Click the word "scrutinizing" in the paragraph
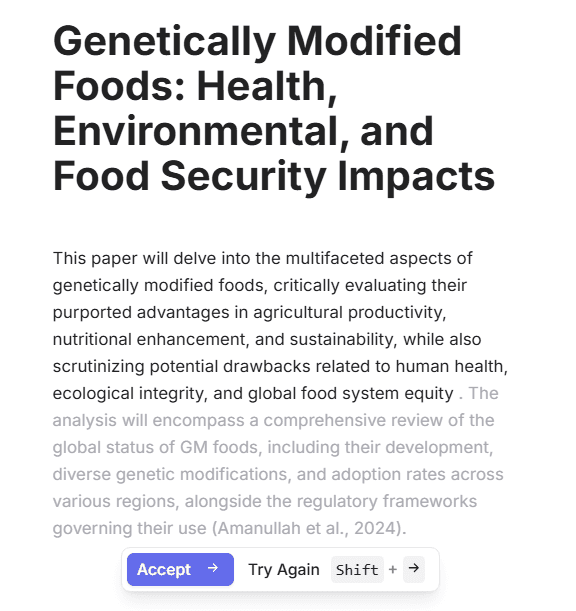 [98, 367]
